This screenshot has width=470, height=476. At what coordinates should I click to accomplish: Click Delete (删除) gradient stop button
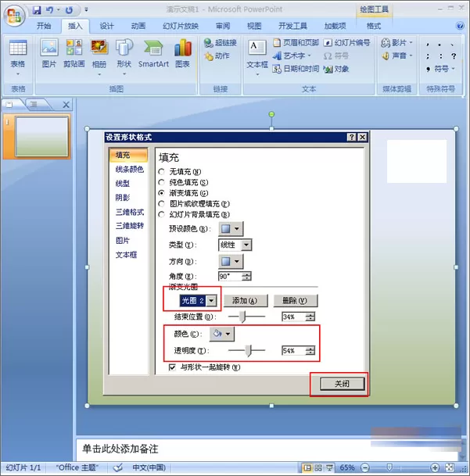pyautogui.click(x=296, y=301)
